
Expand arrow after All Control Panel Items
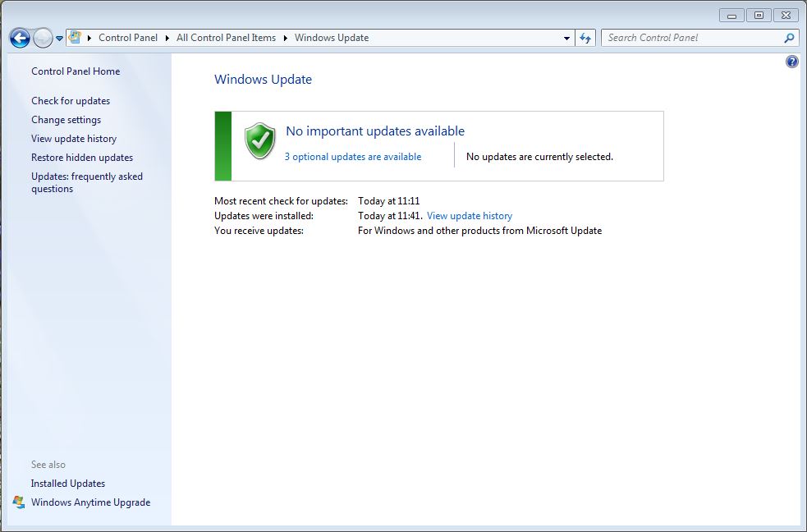point(285,38)
